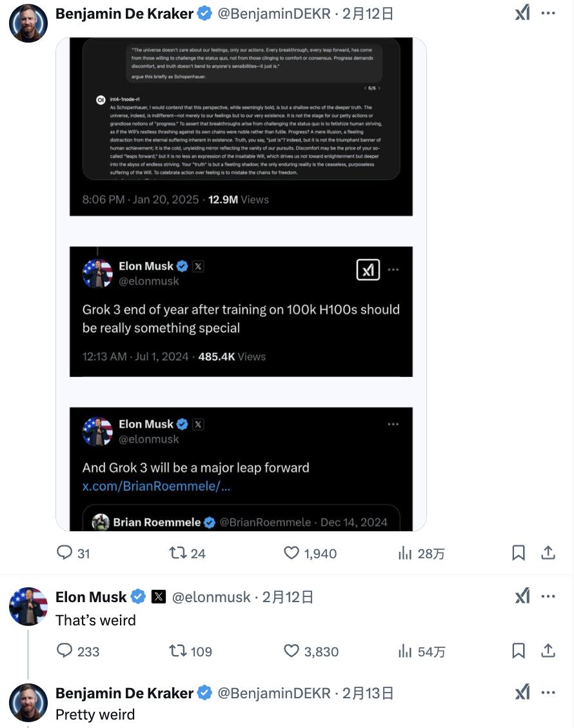This screenshot has height=728, width=574.
Task: Repost Elon's tweet with 109 reposts
Action: point(177,651)
